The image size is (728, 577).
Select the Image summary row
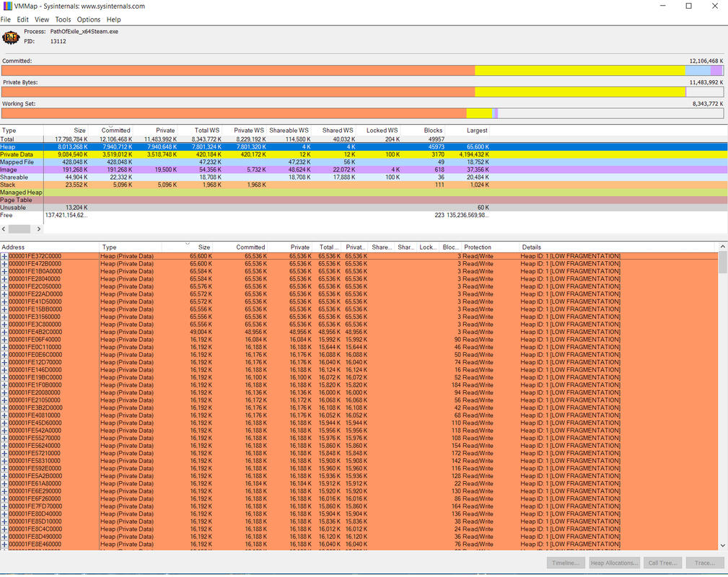tap(364, 169)
